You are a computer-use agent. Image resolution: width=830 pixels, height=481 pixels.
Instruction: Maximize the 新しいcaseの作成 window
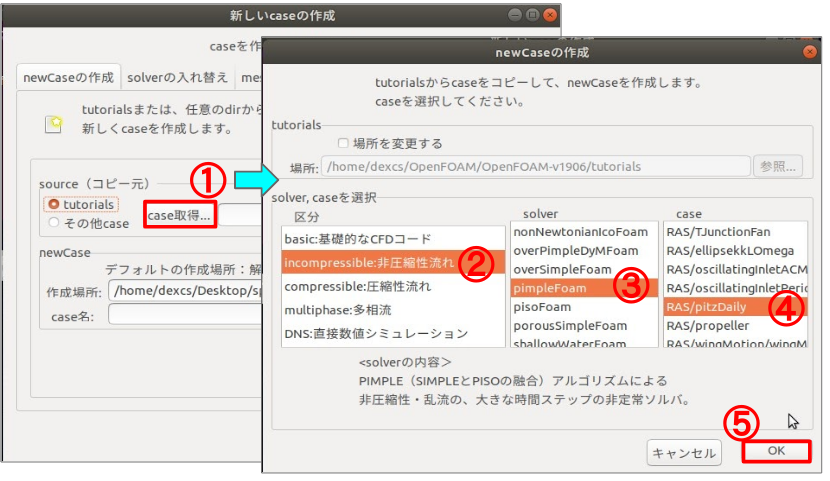532,15
